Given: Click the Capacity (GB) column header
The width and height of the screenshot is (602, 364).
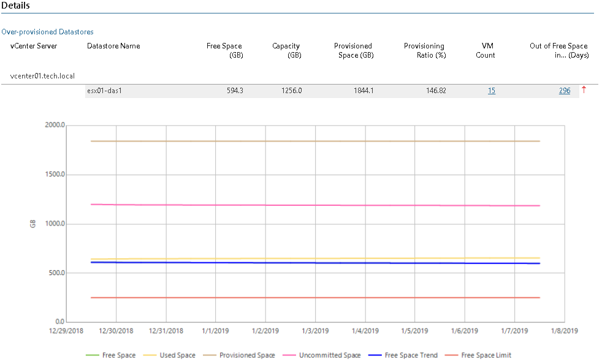Looking at the screenshot, I should [286, 50].
